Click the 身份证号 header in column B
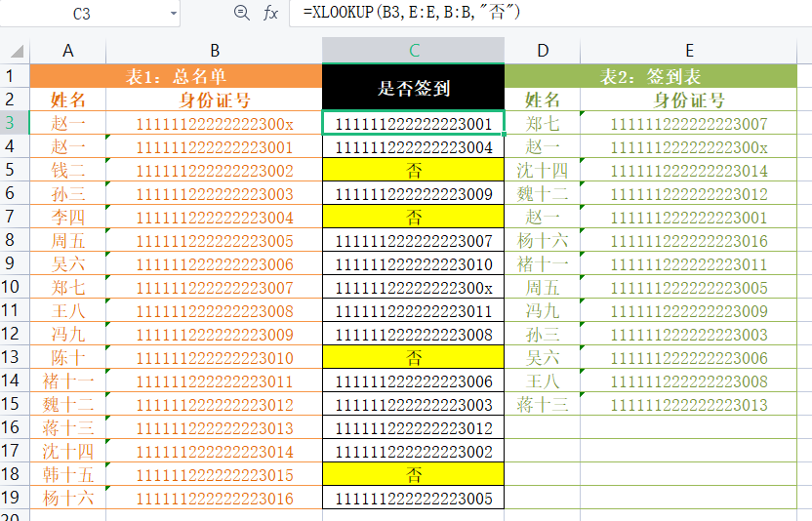This screenshot has height=521, width=812. [x=215, y=100]
